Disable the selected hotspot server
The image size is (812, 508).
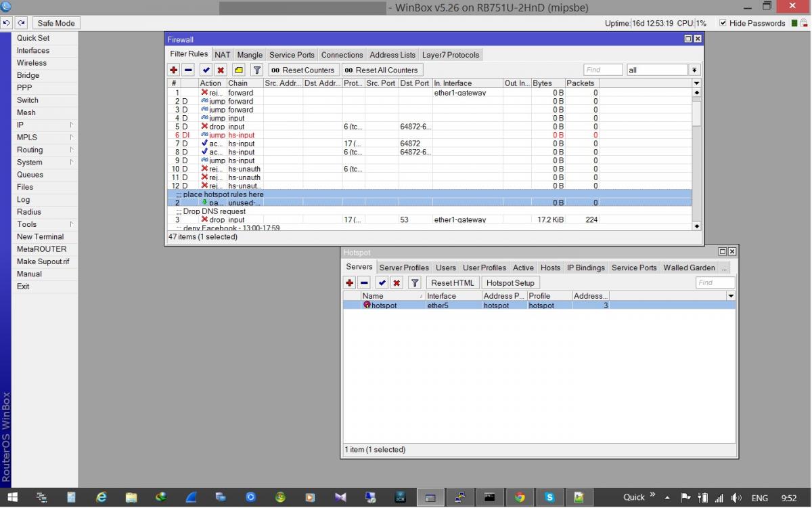pyautogui.click(x=397, y=283)
